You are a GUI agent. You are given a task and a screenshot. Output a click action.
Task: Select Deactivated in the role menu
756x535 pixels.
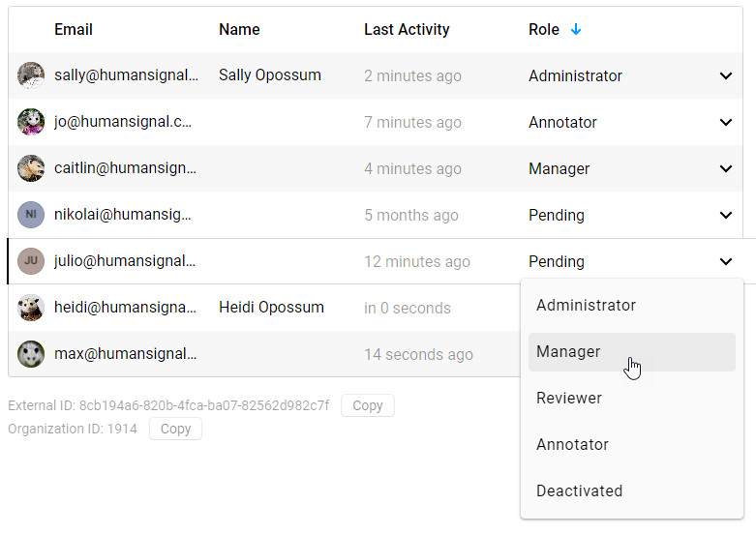coord(579,491)
